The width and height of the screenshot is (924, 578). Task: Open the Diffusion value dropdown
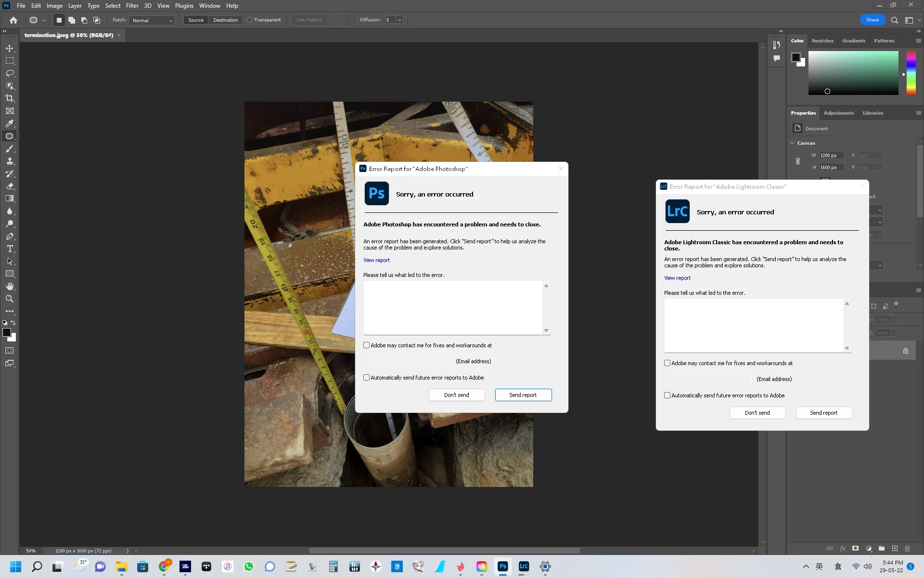pos(399,20)
